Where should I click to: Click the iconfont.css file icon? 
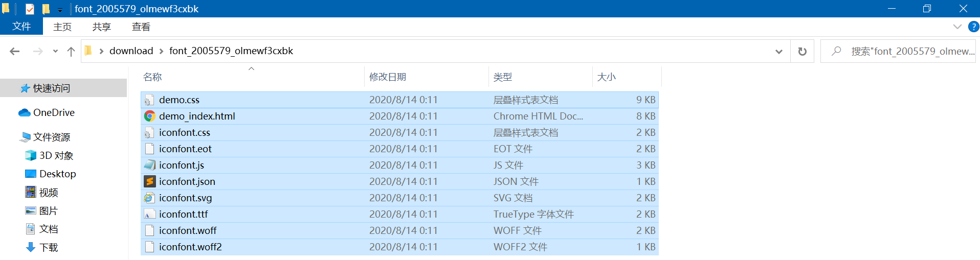coord(149,133)
